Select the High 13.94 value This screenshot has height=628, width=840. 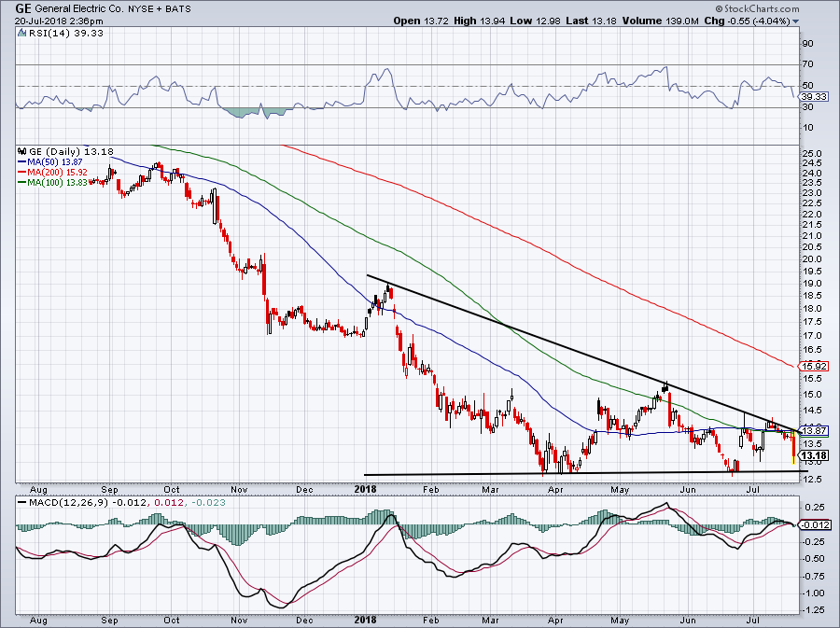click(480, 21)
